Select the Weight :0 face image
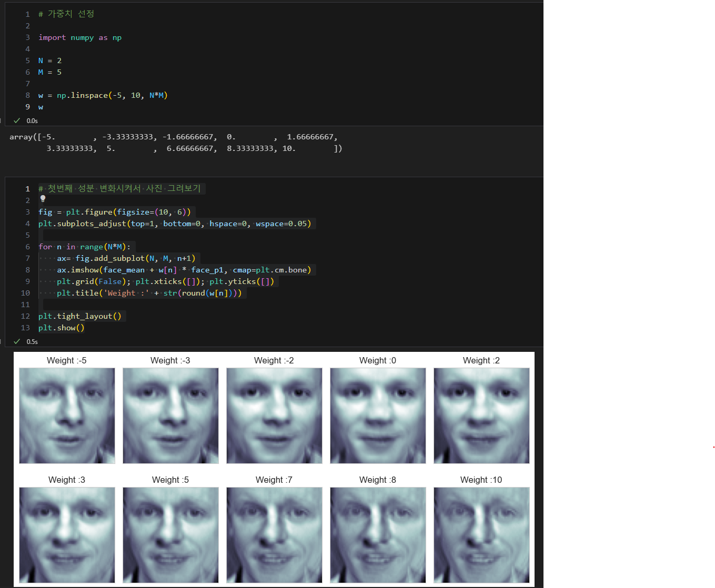Viewport: 715px width, 588px height. point(378,415)
